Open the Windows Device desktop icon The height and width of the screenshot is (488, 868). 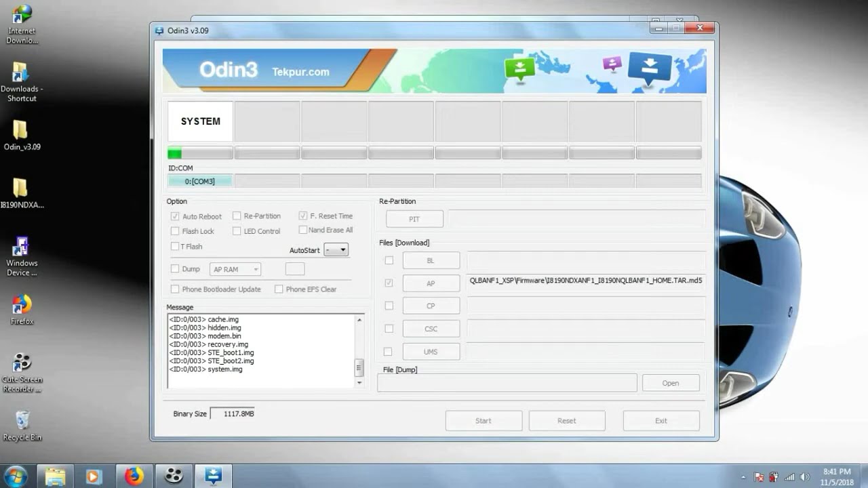tap(22, 256)
